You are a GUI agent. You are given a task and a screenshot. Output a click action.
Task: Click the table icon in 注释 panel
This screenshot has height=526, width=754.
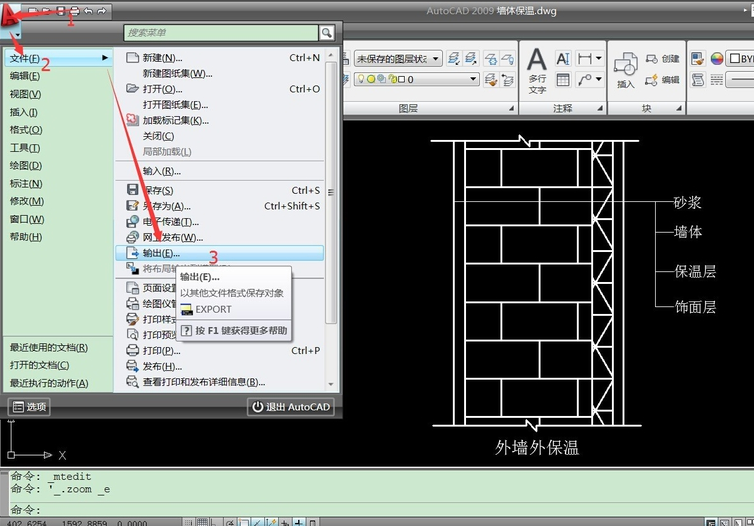point(563,79)
